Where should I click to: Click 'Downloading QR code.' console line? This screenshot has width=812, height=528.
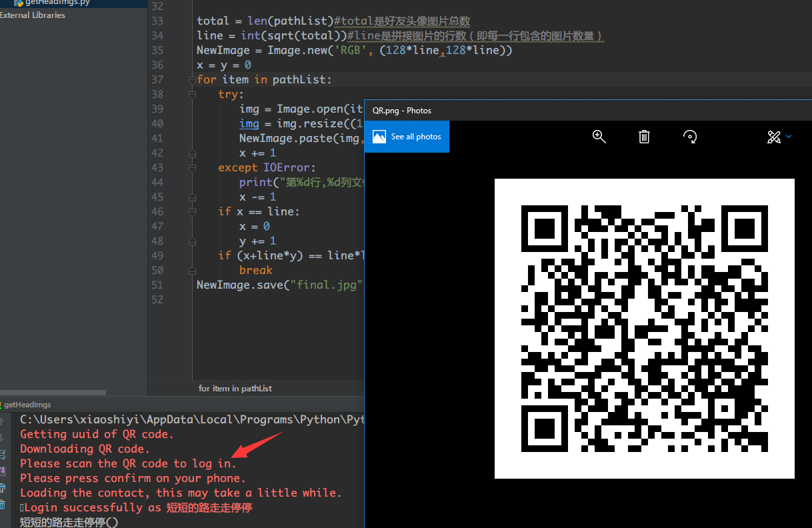(85, 449)
